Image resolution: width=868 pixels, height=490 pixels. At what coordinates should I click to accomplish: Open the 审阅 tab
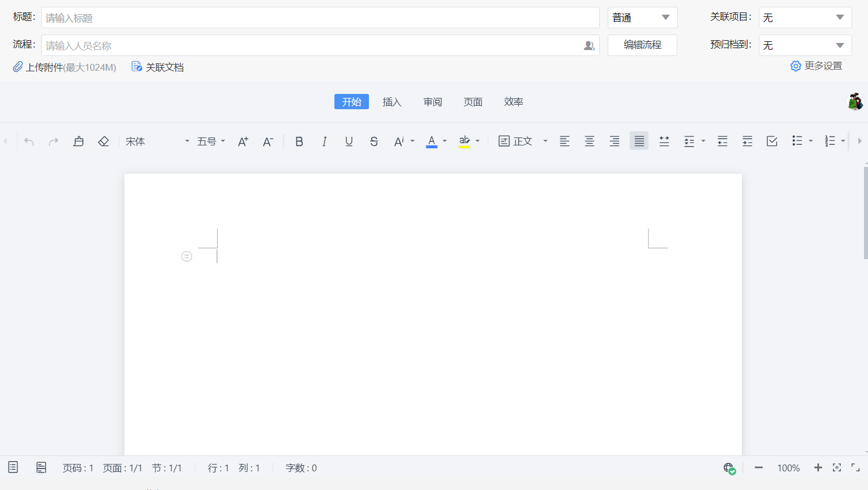pyautogui.click(x=433, y=102)
